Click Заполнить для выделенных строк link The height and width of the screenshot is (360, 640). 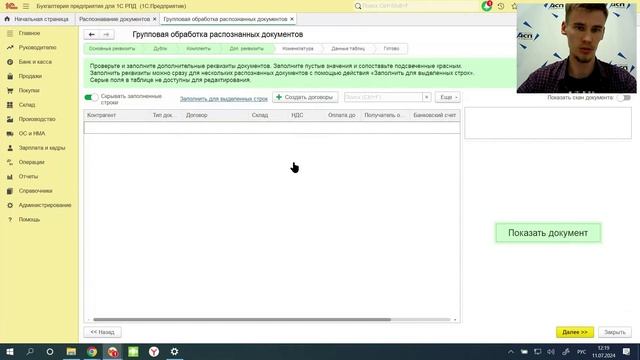(224, 99)
